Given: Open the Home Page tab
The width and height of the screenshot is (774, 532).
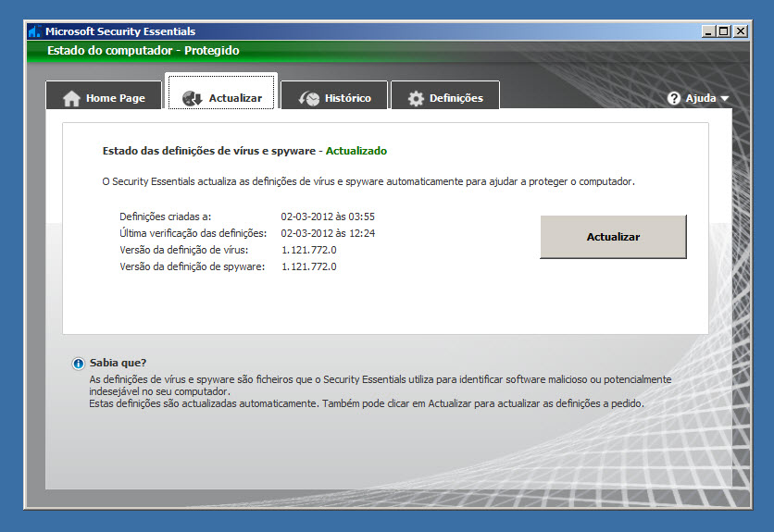Looking at the screenshot, I should (x=104, y=96).
